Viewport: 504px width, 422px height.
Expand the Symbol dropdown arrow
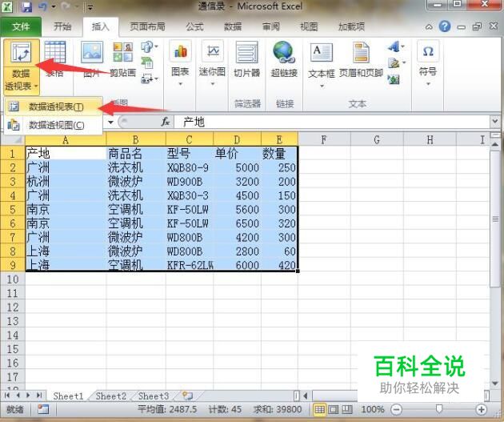point(428,84)
